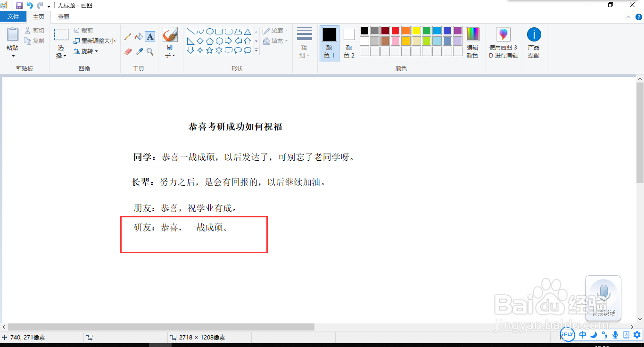The width and height of the screenshot is (644, 347).
Task: Switch to the 查看 tab
Action: point(63,16)
